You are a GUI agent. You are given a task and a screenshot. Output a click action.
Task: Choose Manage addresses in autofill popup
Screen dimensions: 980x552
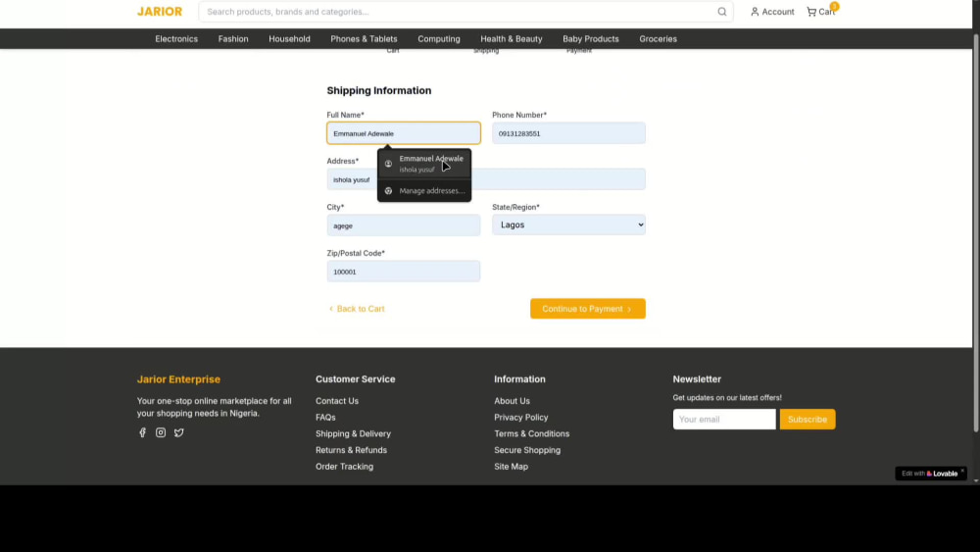point(424,190)
